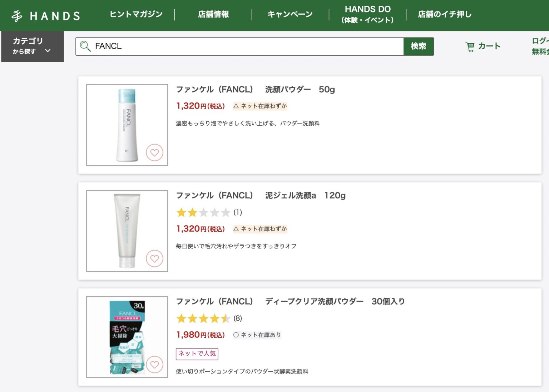The width and height of the screenshot is (549, 392).
Task: Click the in-stock circle icon
Action: pos(236,335)
